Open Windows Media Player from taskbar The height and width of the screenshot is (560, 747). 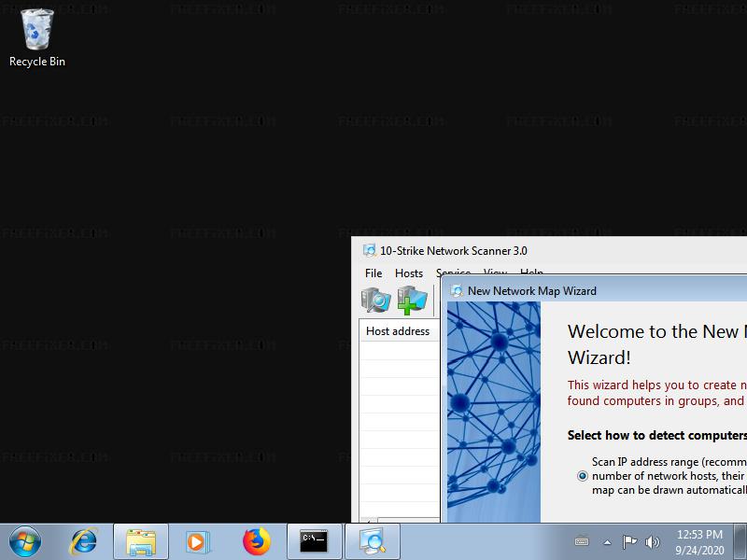(x=198, y=541)
